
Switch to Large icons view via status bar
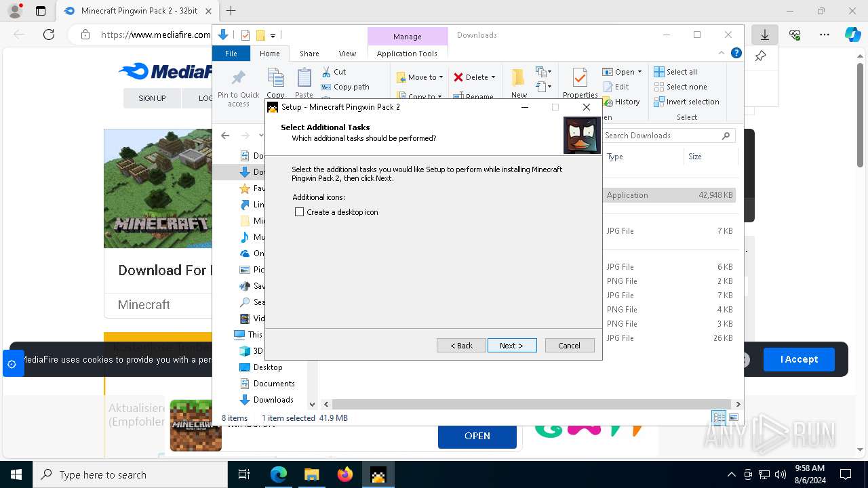coord(733,418)
